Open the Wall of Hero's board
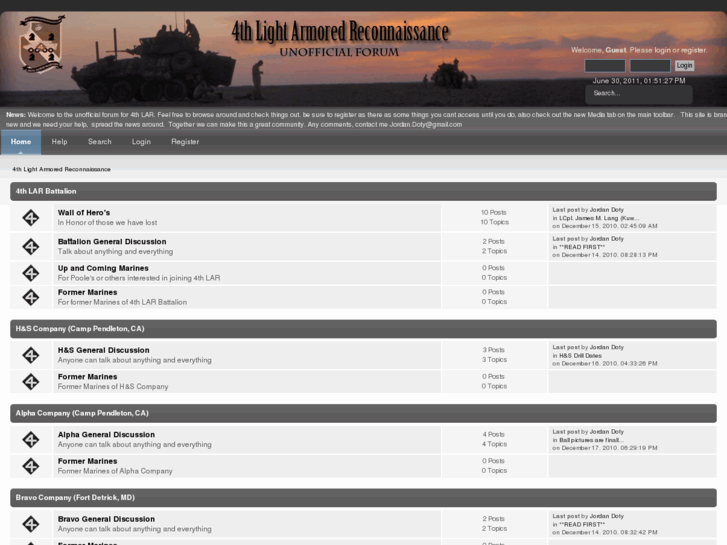 [83, 212]
